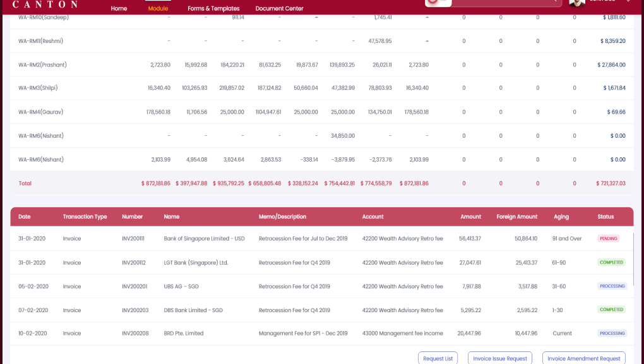Click total amount $ 721,327.03
Viewport: 644px width, 364px height.
[611, 183]
